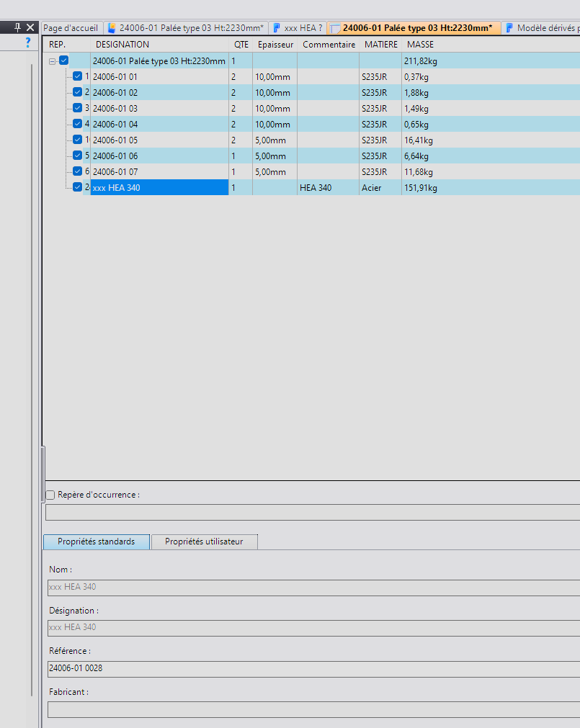Enable the Repère d'occurrence checkbox
580x728 pixels.
coord(50,495)
